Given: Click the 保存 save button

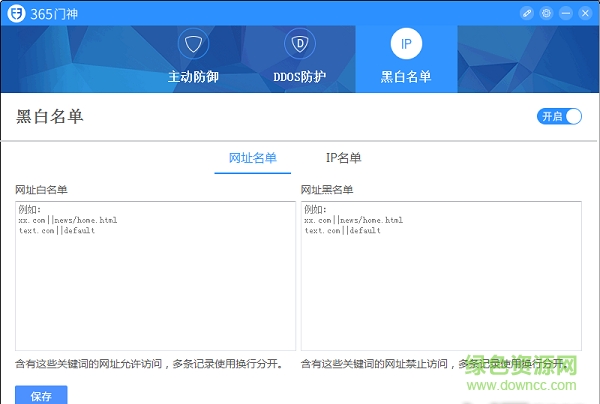Looking at the screenshot, I should 41,395.
